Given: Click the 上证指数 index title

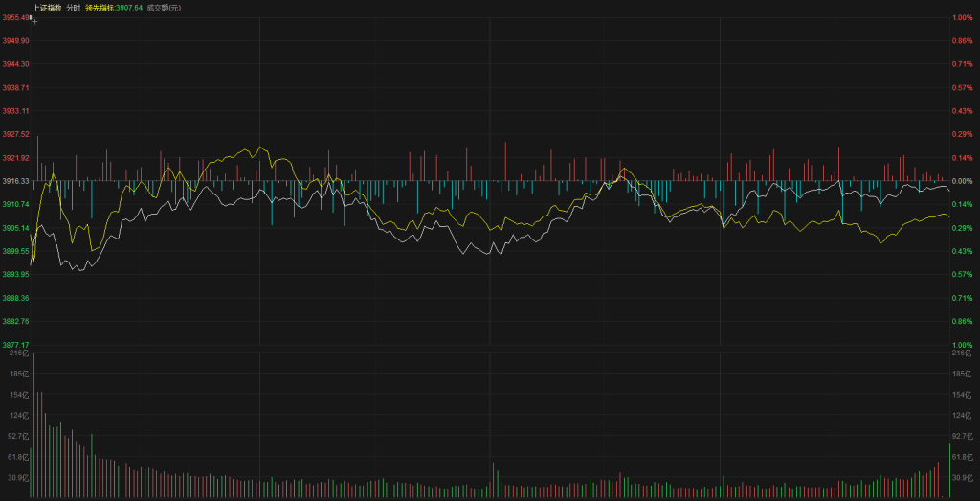Looking at the screenshot, I should point(46,8).
